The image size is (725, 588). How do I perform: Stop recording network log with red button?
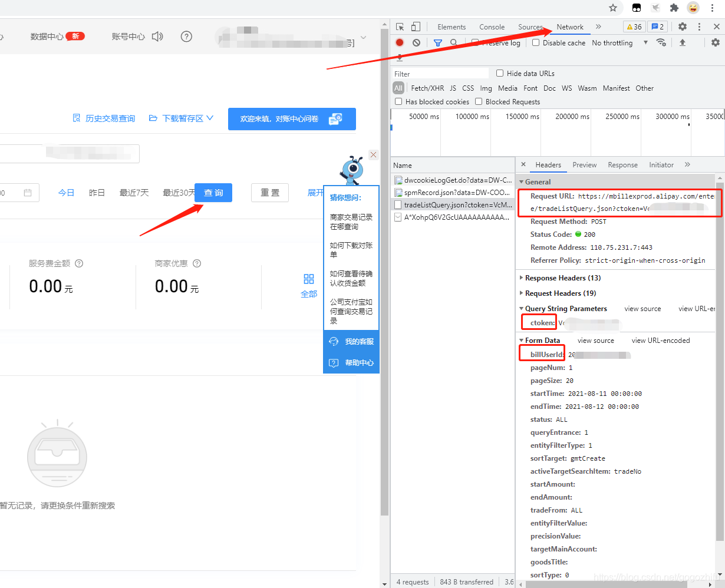point(400,42)
